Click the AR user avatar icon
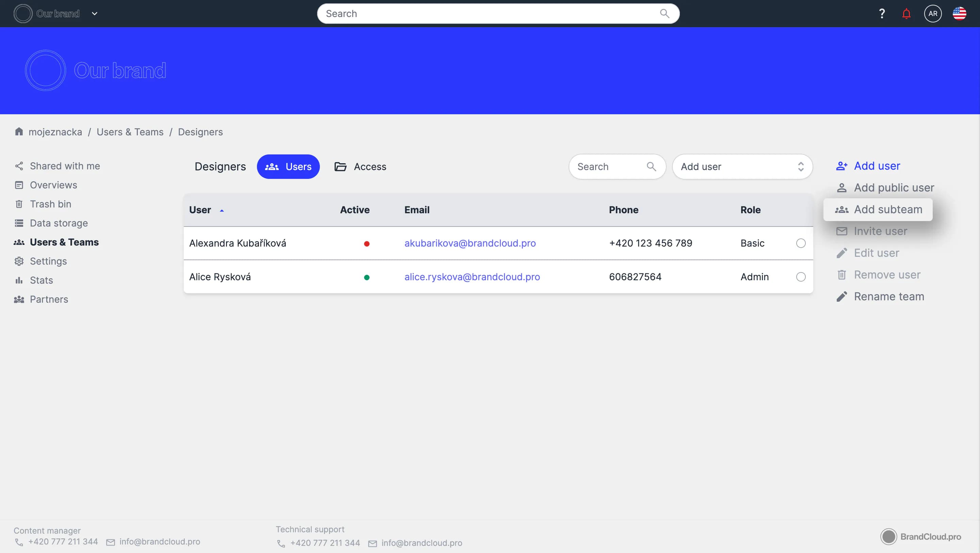The width and height of the screenshot is (980, 553). click(x=932, y=14)
